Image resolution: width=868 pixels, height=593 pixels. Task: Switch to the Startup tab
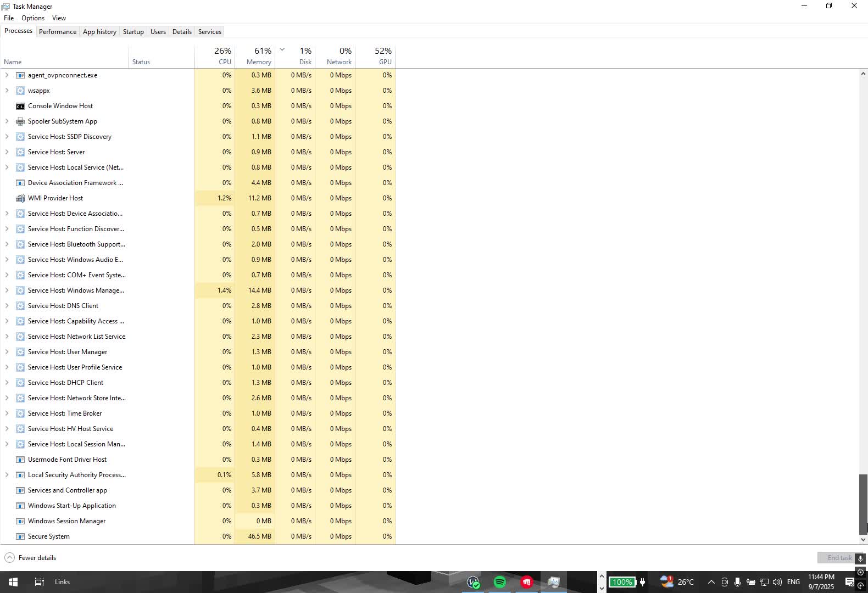tap(133, 32)
